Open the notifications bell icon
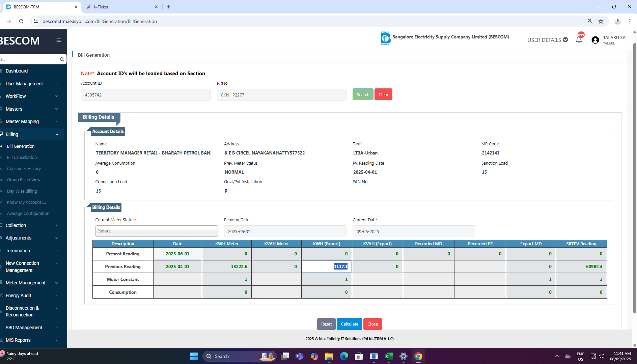This screenshot has height=364, width=637. (579, 40)
